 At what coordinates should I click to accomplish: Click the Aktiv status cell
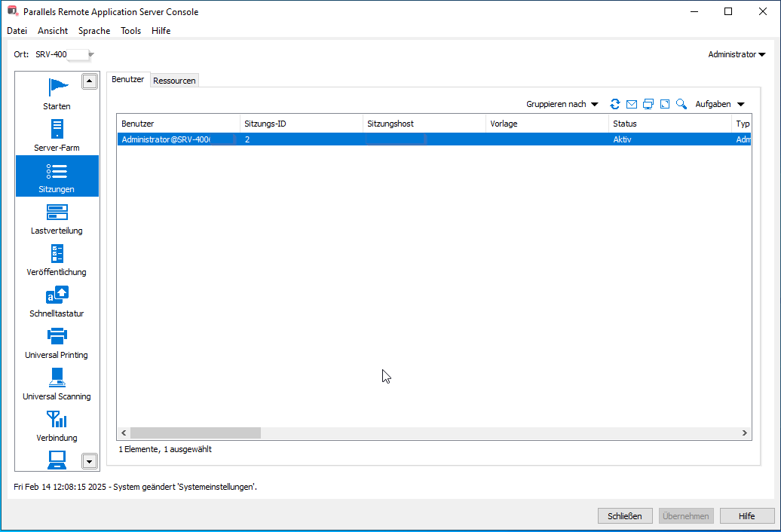pos(622,139)
